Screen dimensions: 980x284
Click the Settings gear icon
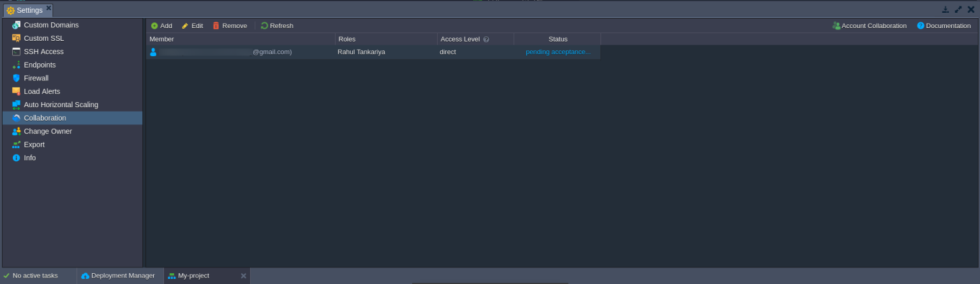(x=10, y=10)
